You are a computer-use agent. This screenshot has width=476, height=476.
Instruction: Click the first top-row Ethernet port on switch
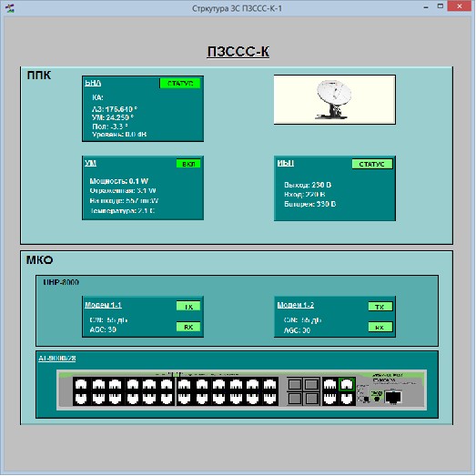point(81,385)
